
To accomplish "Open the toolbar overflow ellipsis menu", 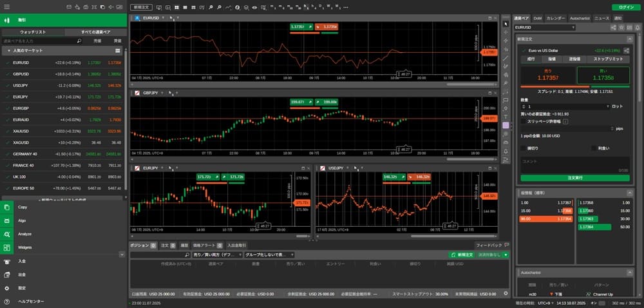I will [346, 7].
